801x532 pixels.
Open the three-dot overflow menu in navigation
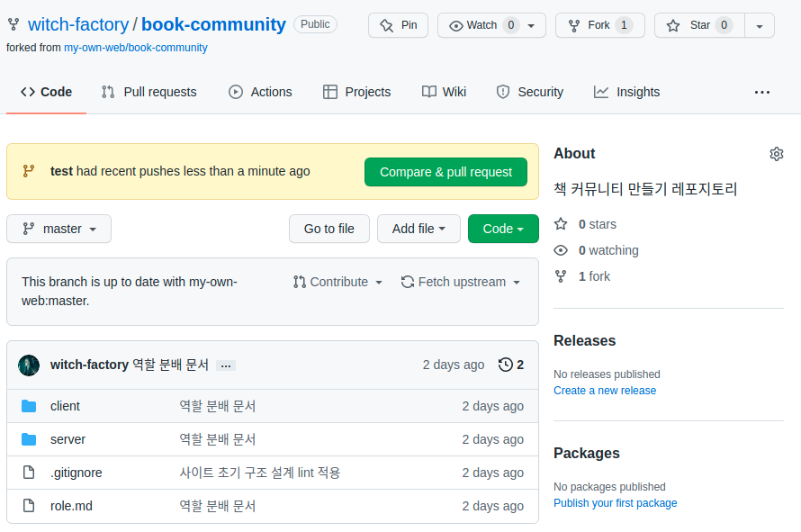761,92
